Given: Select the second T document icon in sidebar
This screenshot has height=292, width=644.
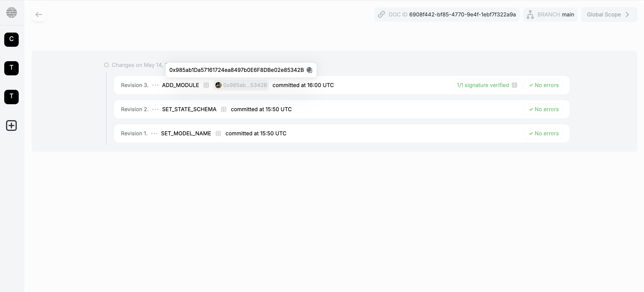Looking at the screenshot, I should tap(11, 97).
